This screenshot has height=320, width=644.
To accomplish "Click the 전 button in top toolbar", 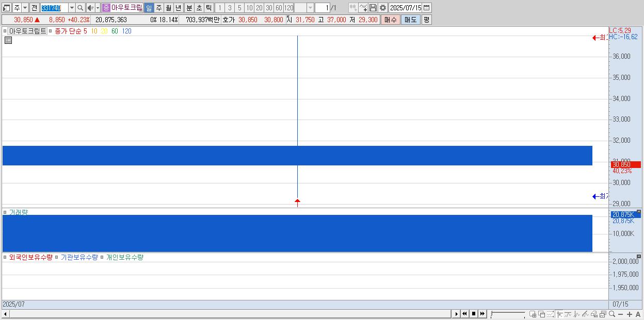I will 34,8.
